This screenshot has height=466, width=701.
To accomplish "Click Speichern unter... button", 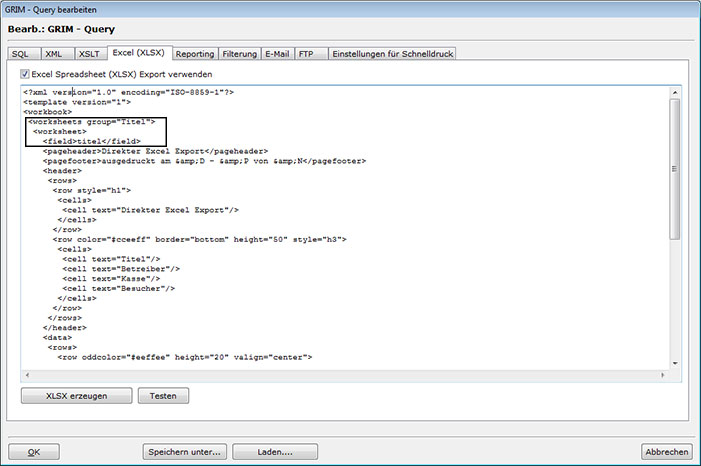I will (x=183, y=452).
